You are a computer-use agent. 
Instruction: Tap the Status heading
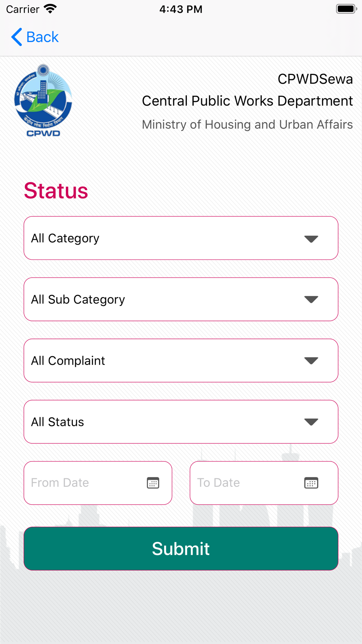click(x=56, y=191)
